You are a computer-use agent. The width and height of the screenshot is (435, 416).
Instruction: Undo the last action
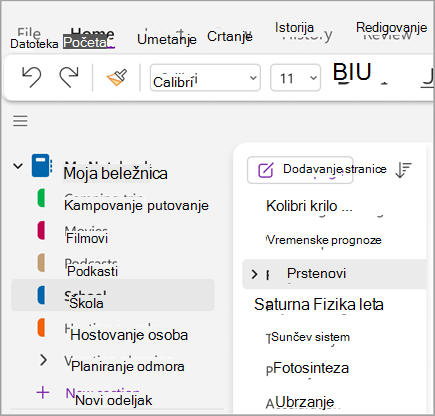point(32,77)
